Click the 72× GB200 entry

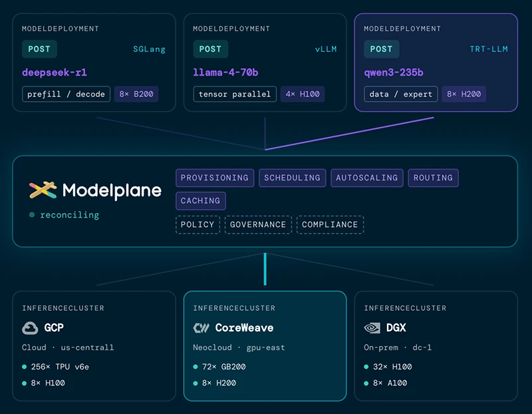click(224, 367)
